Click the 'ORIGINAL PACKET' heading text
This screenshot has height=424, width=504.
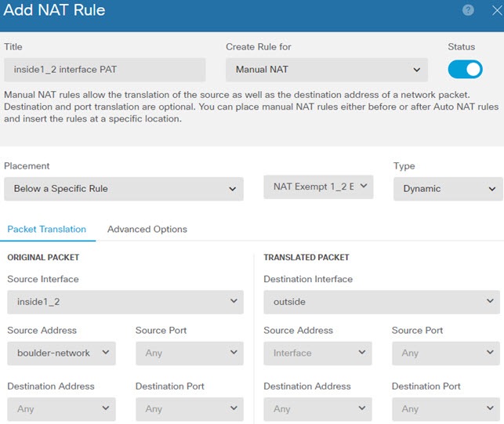point(43,258)
